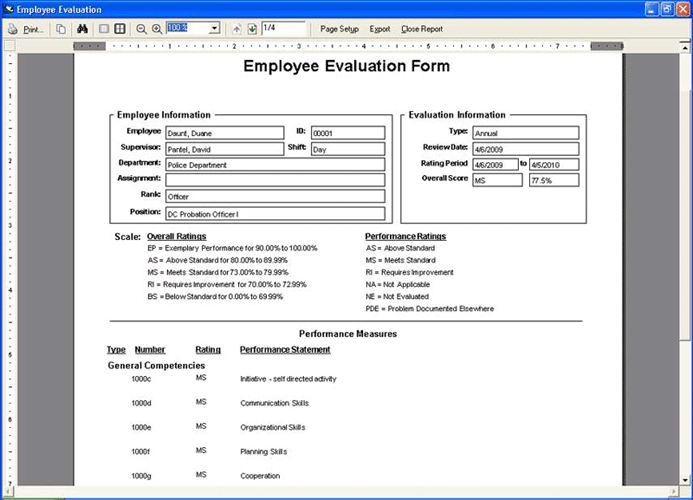Viewport: 693px width, 500px height.
Task: Click the horizontal ruler at top
Action: pos(350,46)
